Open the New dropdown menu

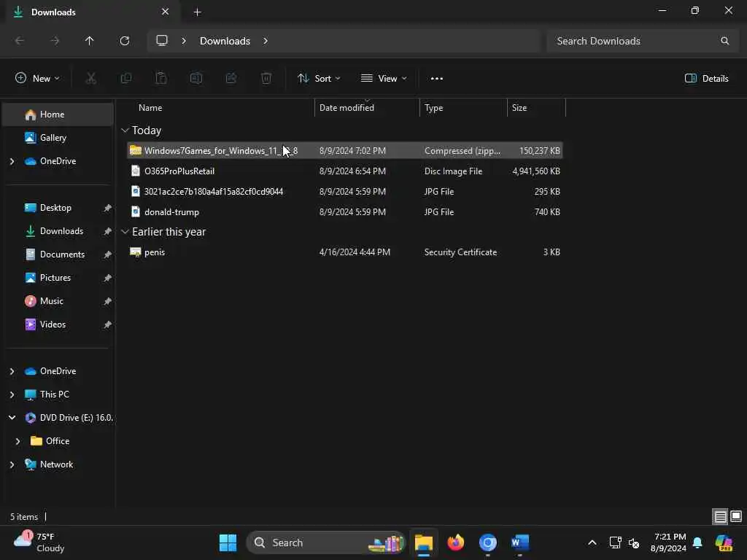pyautogui.click(x=38, y=79)
